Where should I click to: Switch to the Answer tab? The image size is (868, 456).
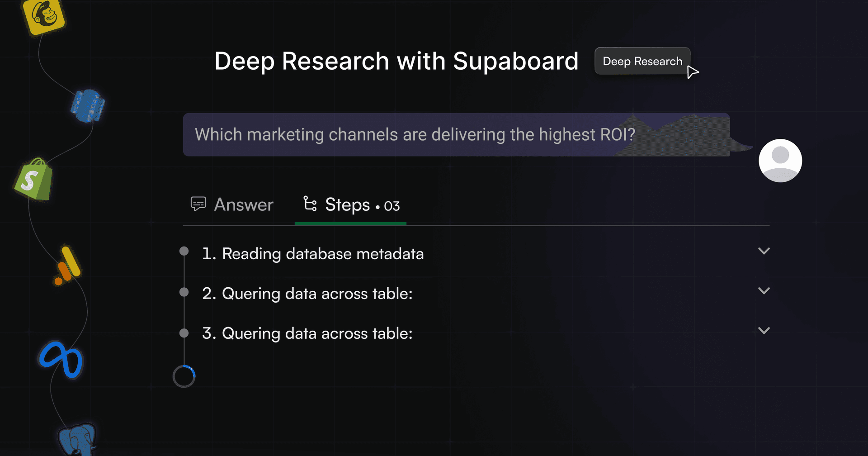click(x=232, y=204)
